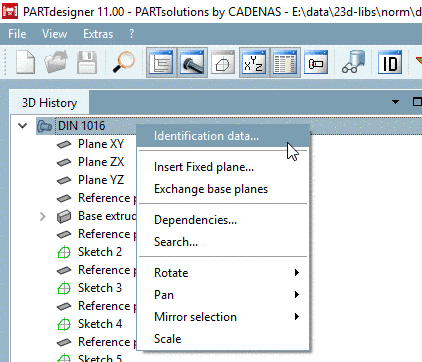Click the panel float window button
Image resolution: width=422 pixels, height=362 pixels.
pos(417,102)
